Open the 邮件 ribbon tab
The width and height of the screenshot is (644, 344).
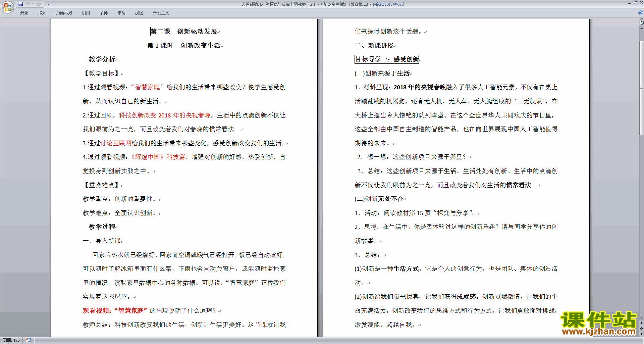tap(104, 13)
